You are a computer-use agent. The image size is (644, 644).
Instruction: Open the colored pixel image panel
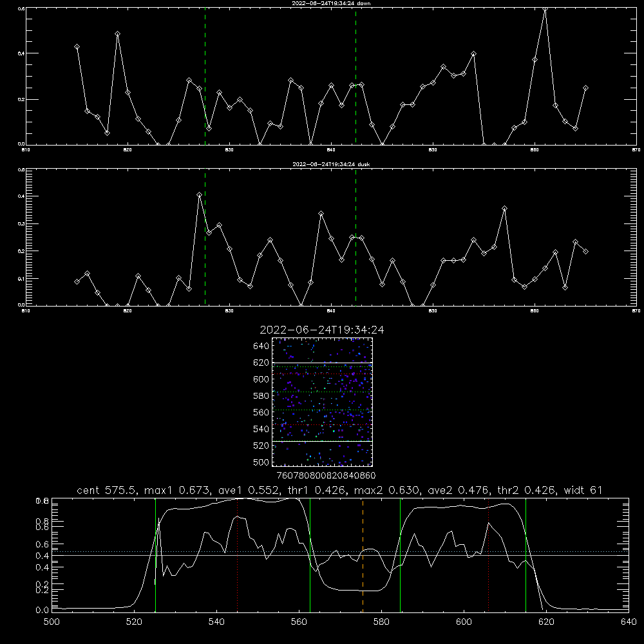coord(322,402)
